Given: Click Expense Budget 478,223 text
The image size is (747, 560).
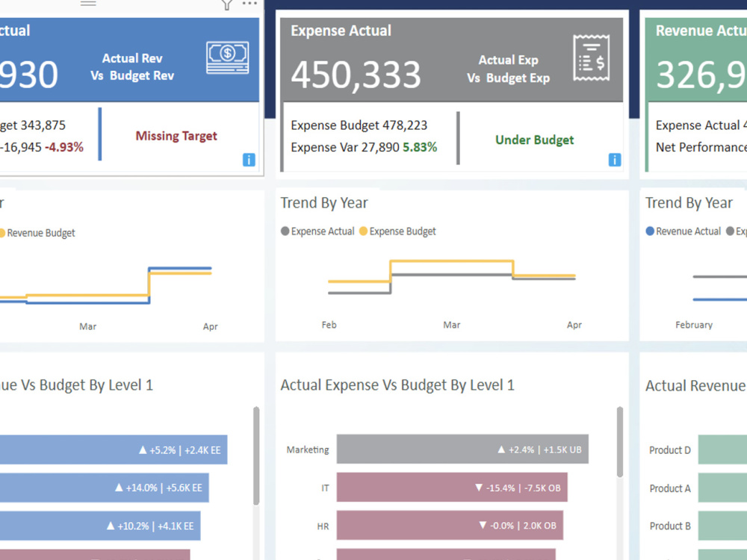Looking at the screenshot, I should (x=359, y=125).
